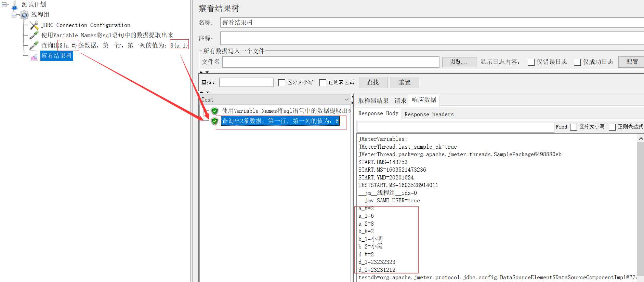Image resolution: width=644 pixels, height=282 pixels.
Task: Click the 重置 button
Action: (405, 82)
